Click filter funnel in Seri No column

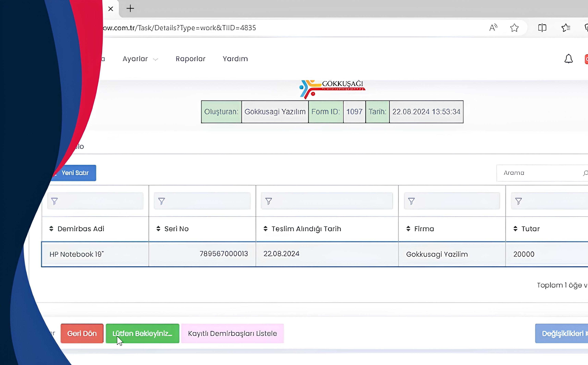[162, 201]
